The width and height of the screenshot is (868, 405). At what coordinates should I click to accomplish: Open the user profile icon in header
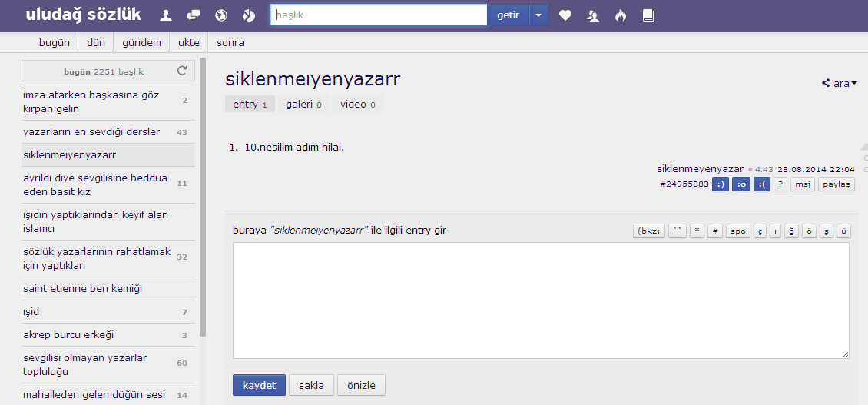[x=165, y=15]
